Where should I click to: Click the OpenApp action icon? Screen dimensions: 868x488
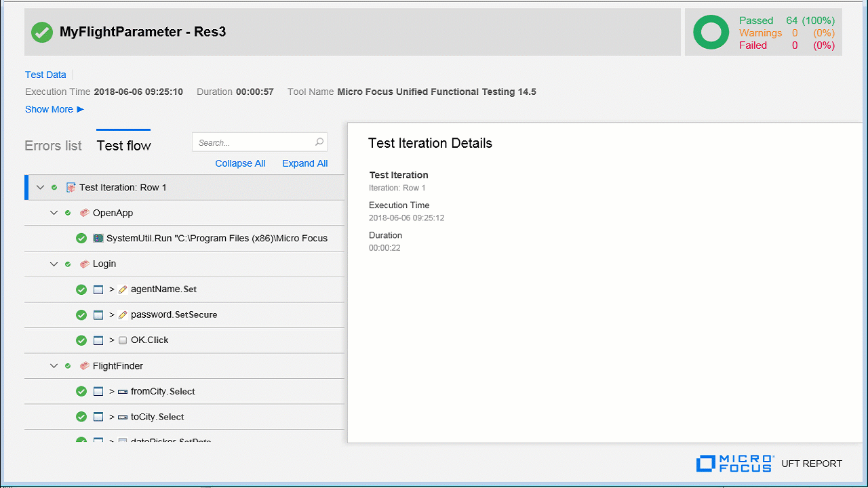pos(84,213)
